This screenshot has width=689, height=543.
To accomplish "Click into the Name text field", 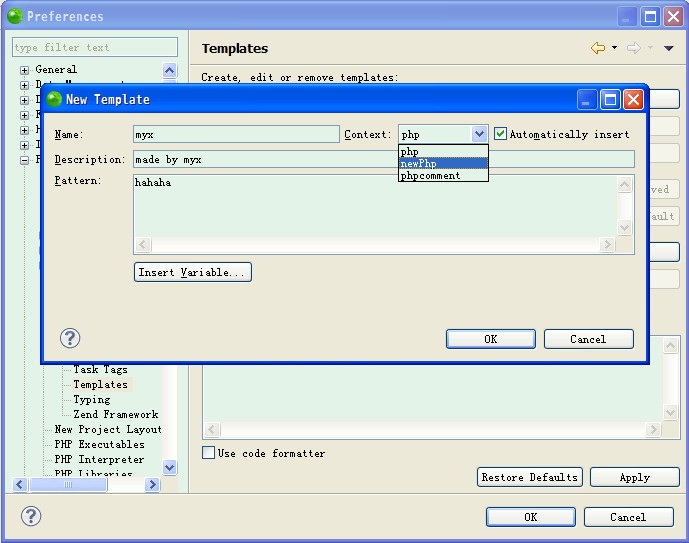I will pos(236,134).
